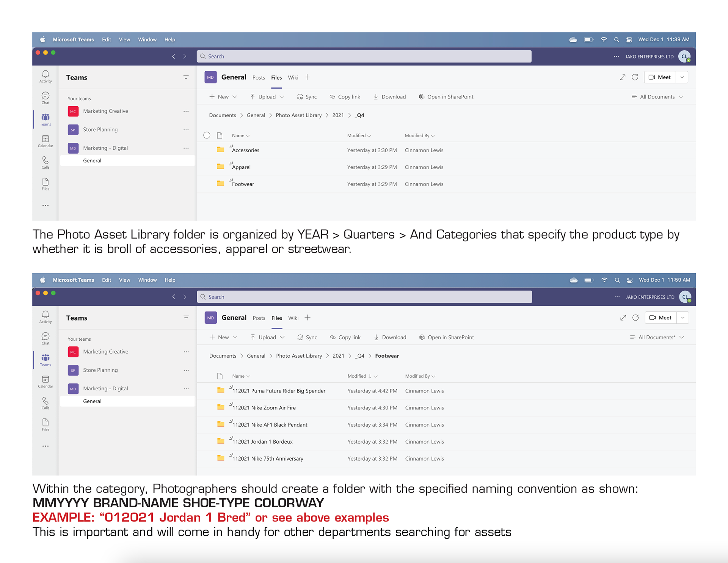The image size is (728, 563).
Task: Click Photo Asset Library breadcrumb in upper screenshot
Action: pyautogui.click(x=299, y=115)
